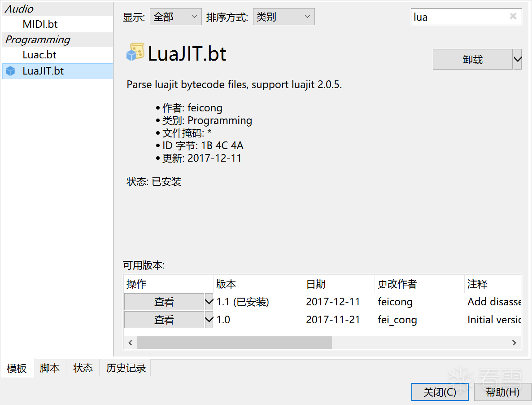
Task: Click the LuaJIT.bt template header icon
Action: tap(135, 52)
